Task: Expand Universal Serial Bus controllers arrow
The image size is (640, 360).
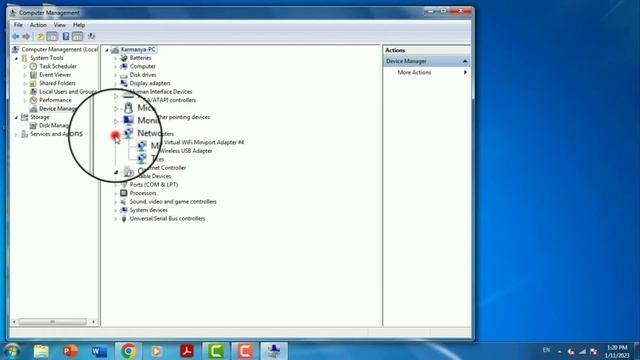Action: [x=116, y=219]
